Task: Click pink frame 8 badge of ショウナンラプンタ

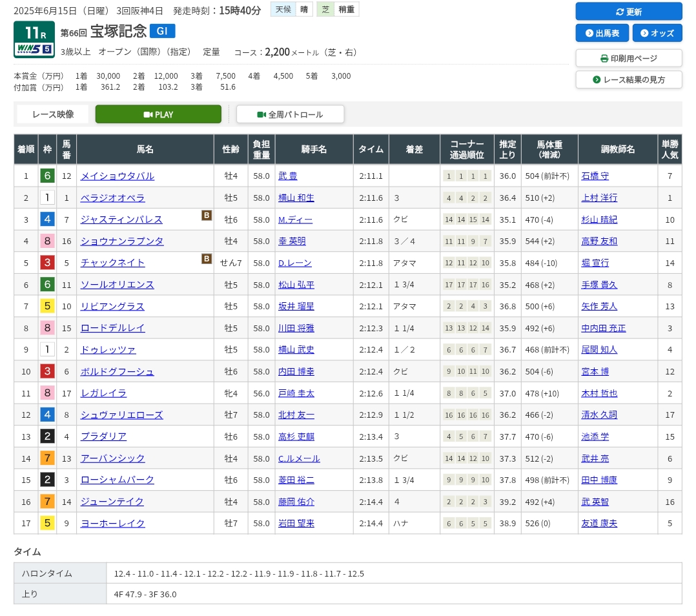Action: click(48, 241)
